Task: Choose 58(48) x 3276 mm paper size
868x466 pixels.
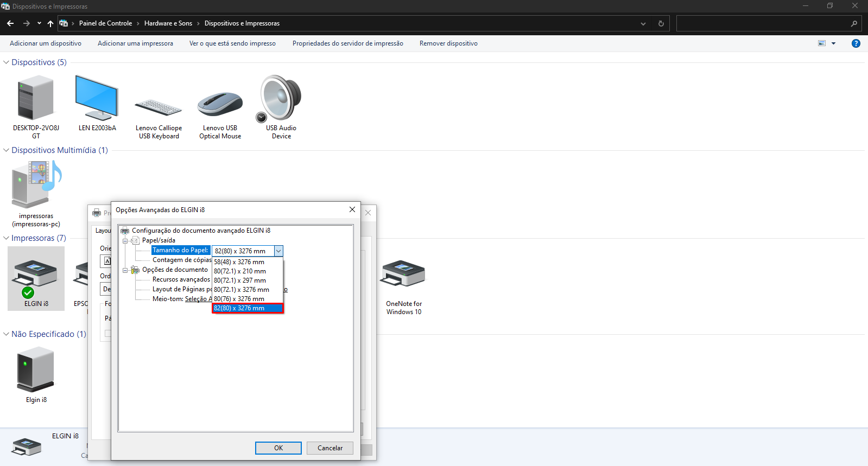Action: pos(239,262)
